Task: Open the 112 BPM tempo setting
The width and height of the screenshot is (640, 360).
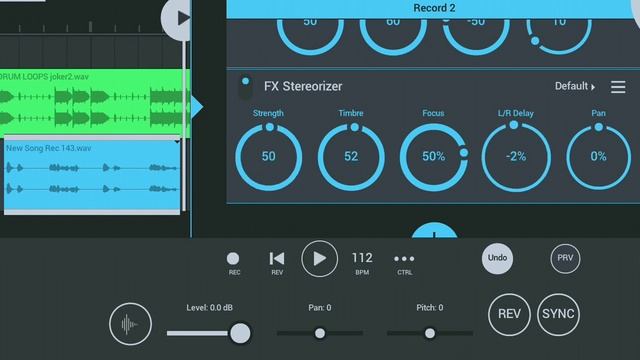Action: click(x=362, y=262)
